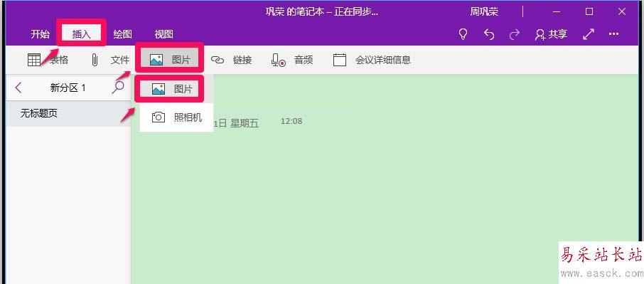The image size is (644, 284).
Task: Insert a link with the 链接 button
Action: click(231, 60)
